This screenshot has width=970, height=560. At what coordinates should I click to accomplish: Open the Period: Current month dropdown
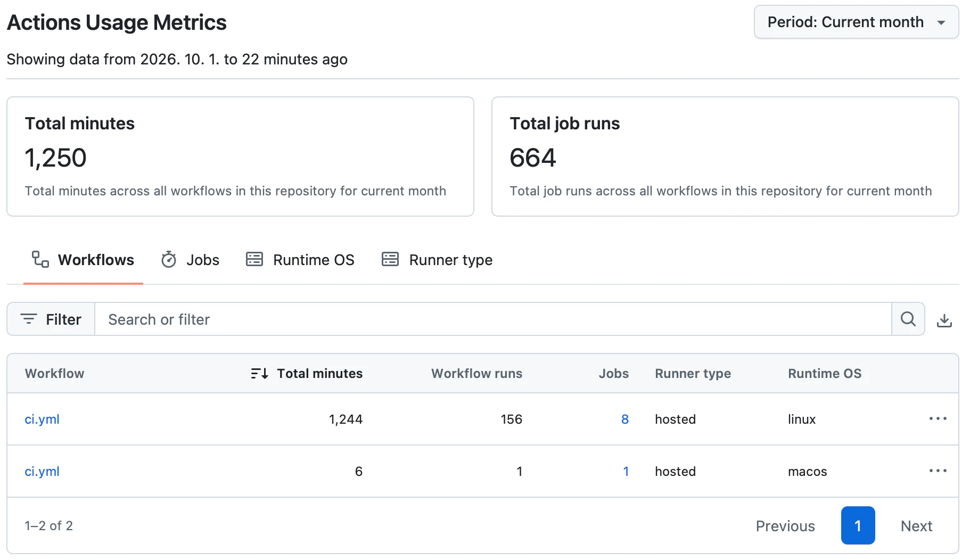(x=856, y=22)
